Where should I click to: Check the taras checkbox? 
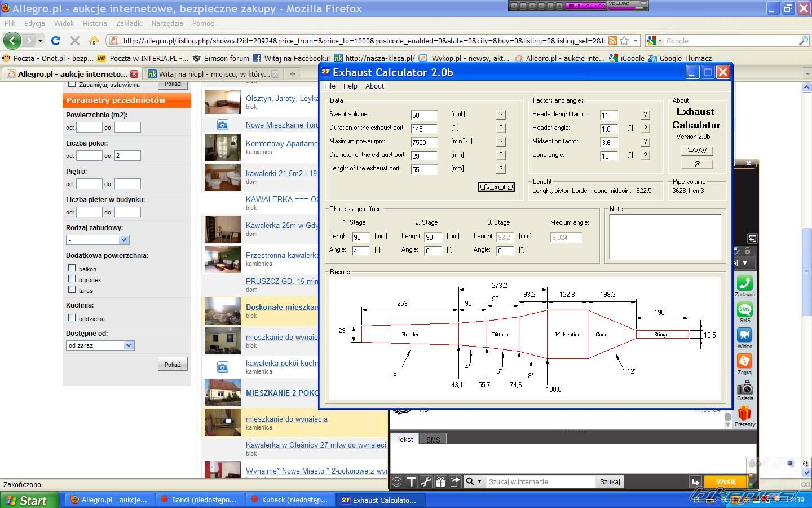72,290
